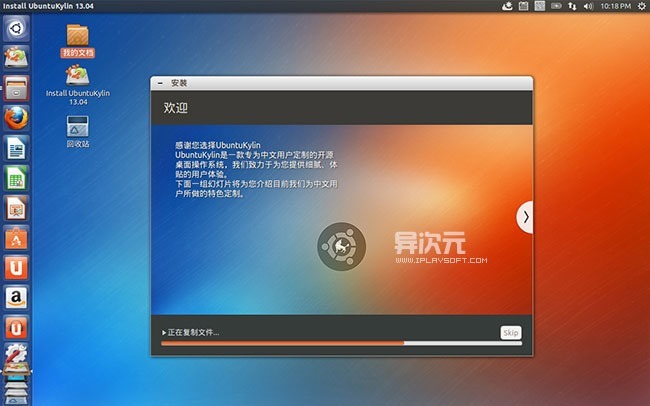Click the Skip button in the installer
The image size is (650, 406).
pyautogui.click(x=511, y=333)
